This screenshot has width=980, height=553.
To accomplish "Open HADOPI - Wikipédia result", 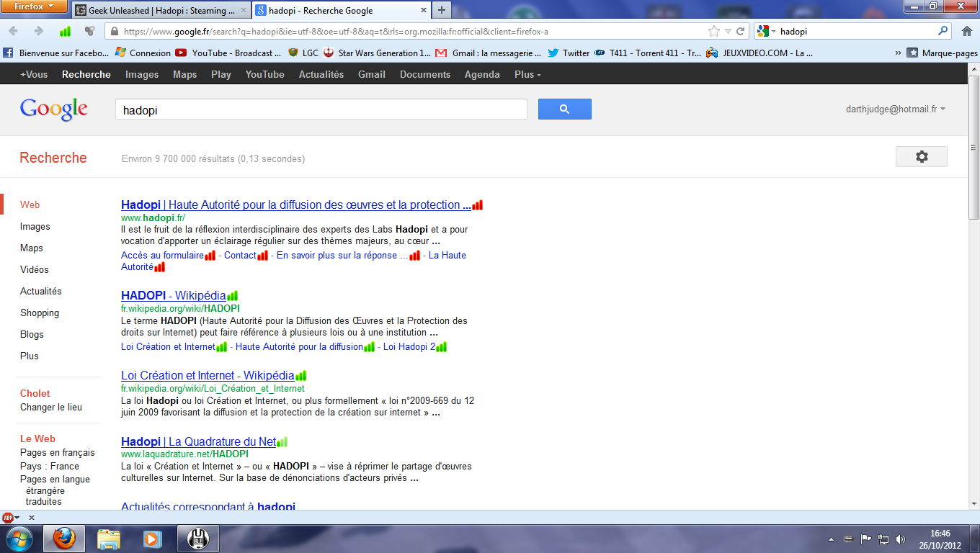I will pos(174,296).
